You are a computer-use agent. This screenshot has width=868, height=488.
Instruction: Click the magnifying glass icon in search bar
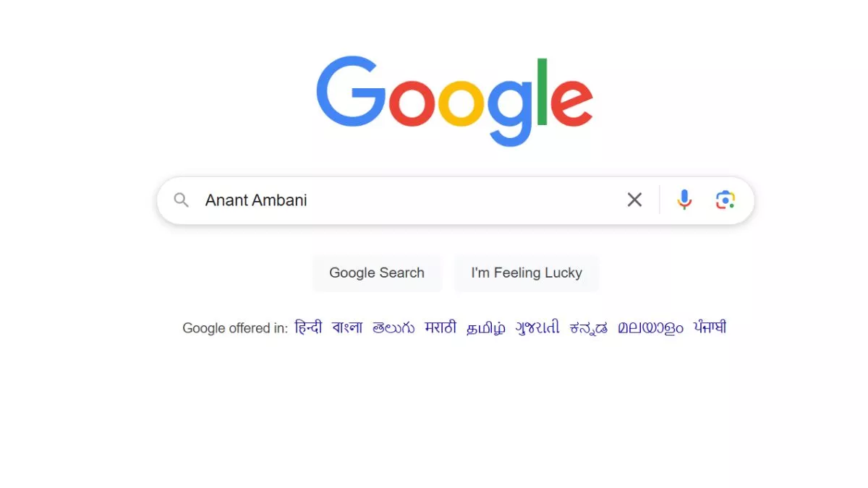click(182, 200)
